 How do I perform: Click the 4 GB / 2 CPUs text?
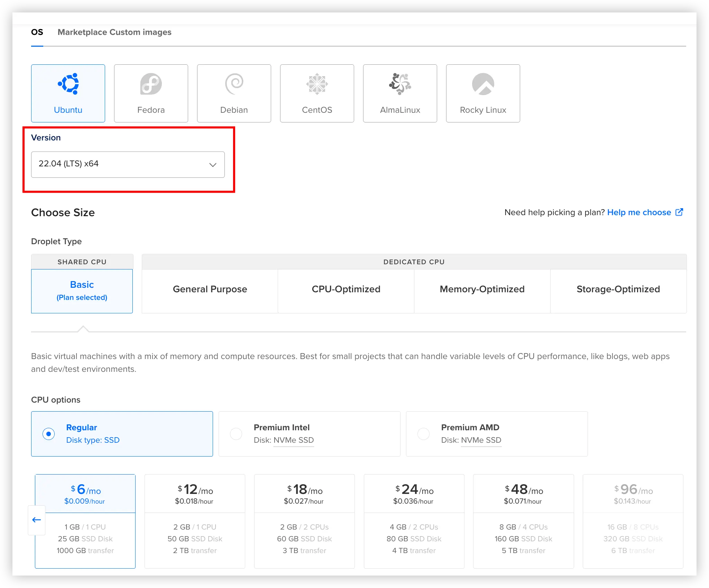pos(414,527)
